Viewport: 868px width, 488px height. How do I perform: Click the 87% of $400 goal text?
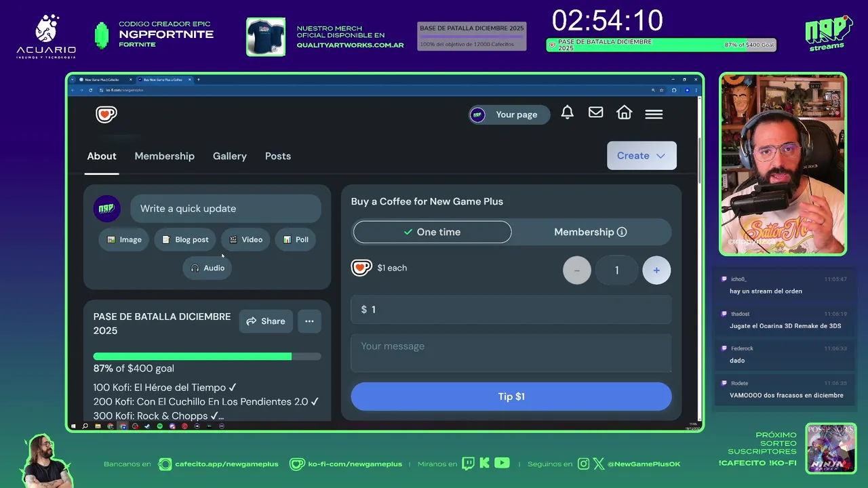click(134, 369)
